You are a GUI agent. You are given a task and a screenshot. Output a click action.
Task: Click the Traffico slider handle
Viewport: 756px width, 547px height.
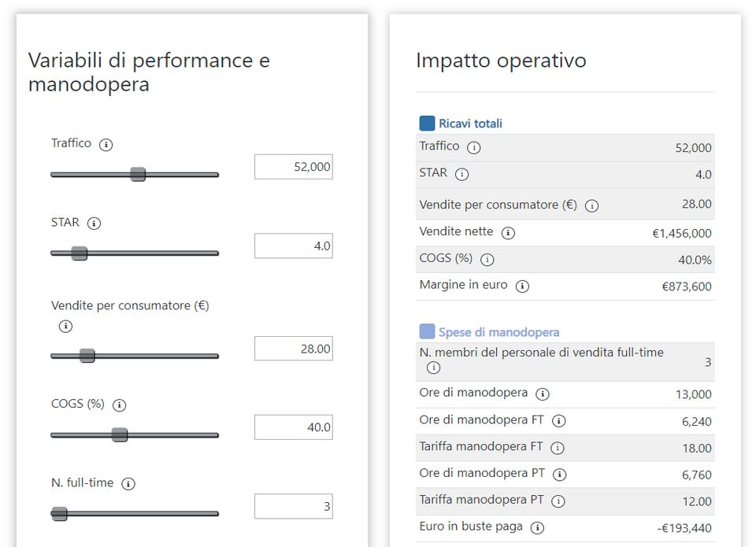point(138,174)
